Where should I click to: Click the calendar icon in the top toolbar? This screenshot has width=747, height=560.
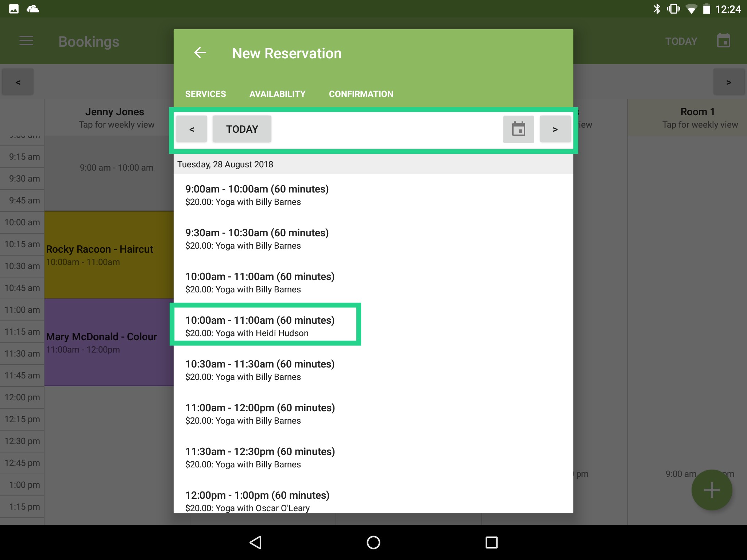point(723,40)
